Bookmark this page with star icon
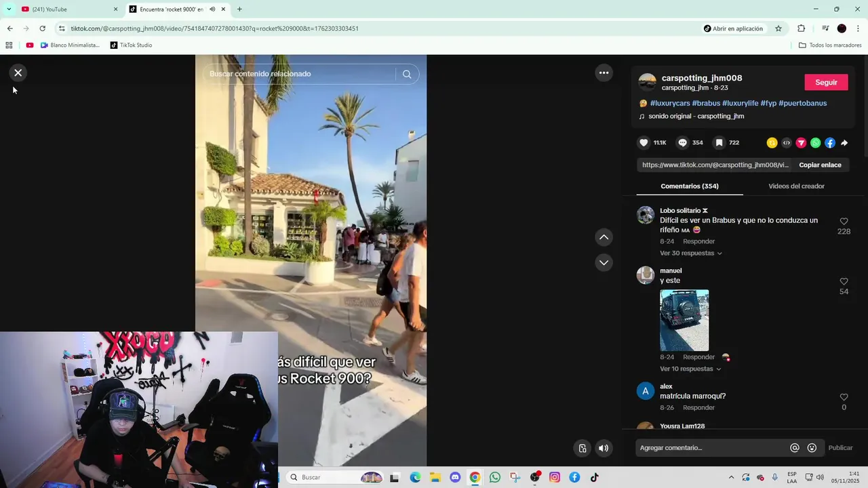This screenshot has height=488, width=868. pos(778,28)
